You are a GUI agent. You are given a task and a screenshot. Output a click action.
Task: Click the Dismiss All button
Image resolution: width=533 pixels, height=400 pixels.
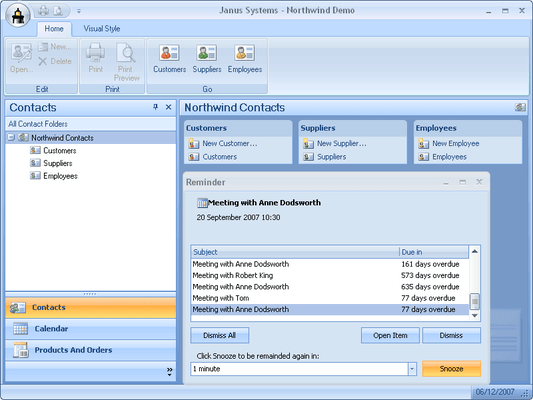pos(220,335)
